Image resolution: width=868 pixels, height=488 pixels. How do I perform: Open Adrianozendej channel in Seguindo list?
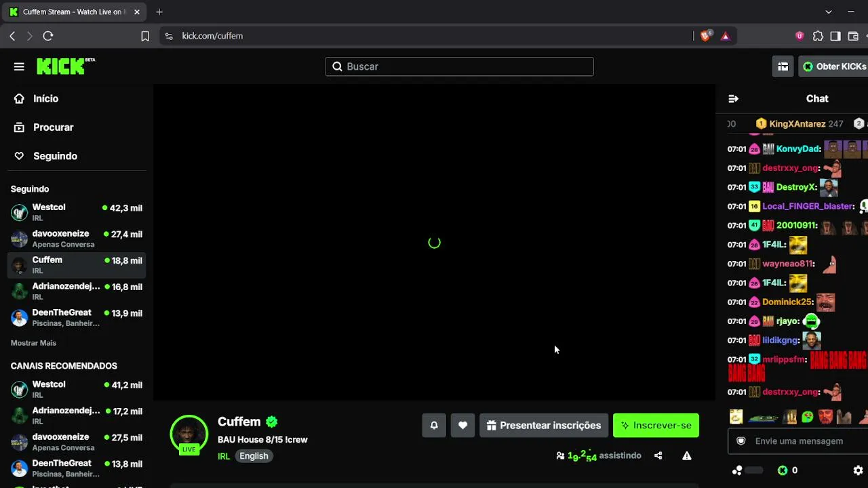(x=77, y=291)
